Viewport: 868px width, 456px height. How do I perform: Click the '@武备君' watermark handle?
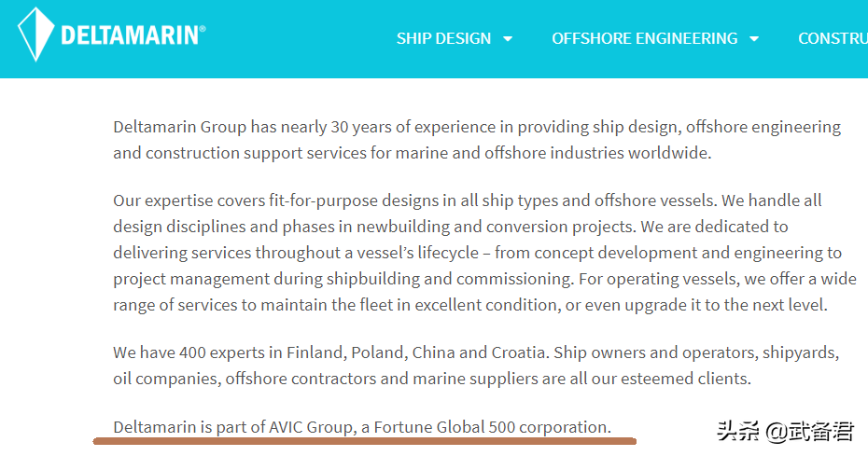click(x=810, y=432)
